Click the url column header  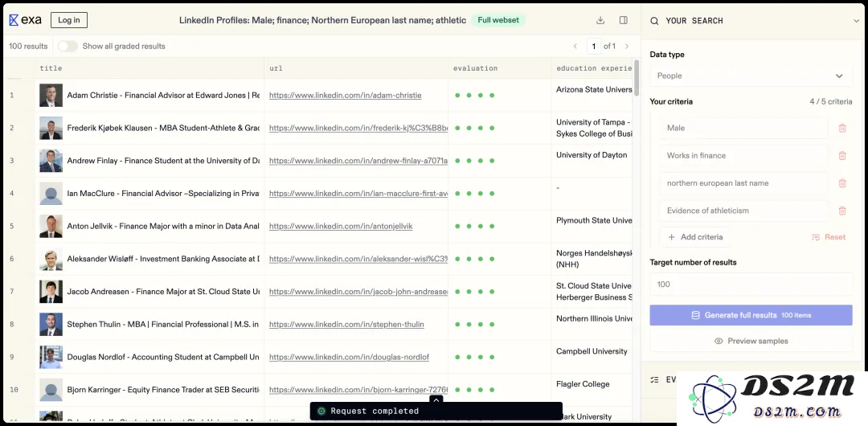356,68
